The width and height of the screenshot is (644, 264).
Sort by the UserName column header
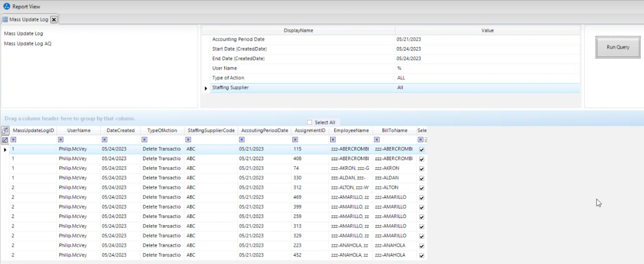click(x=79, y=130)
